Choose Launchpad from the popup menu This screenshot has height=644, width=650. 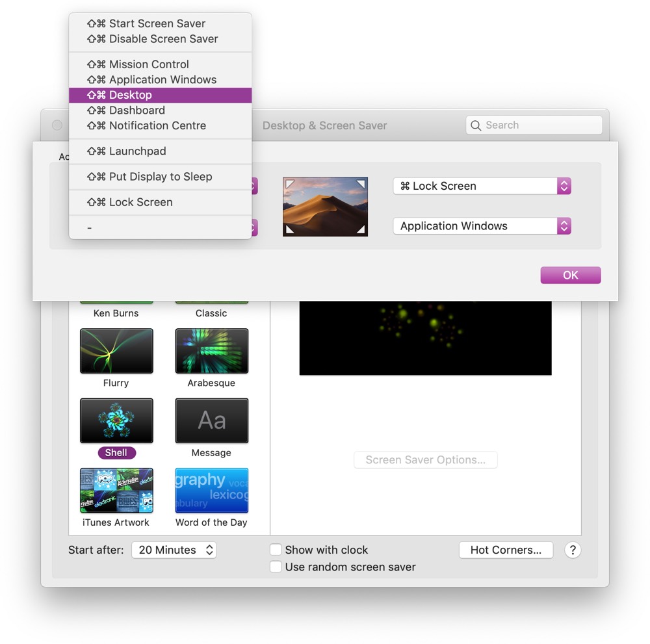(x=160, y=151)
